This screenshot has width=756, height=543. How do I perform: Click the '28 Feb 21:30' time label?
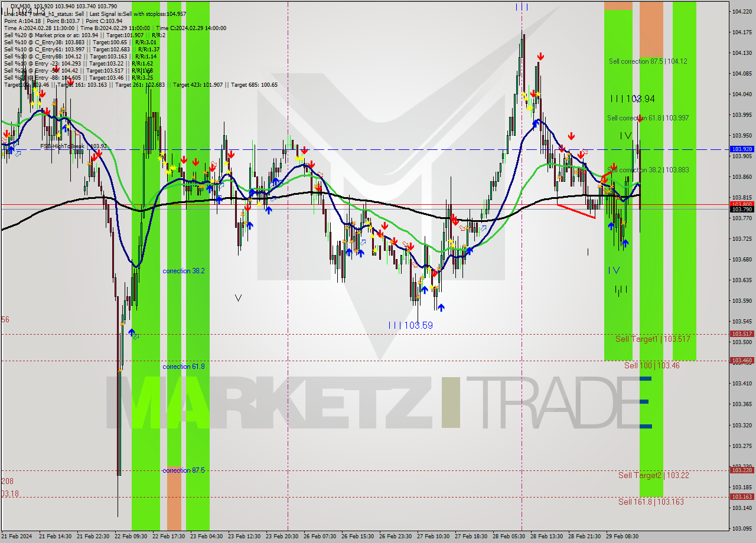[x=584, y=537]
